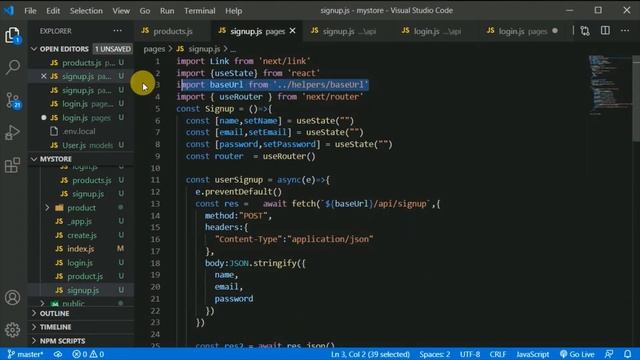Select JavaScript language mode
640x360 pixels.
[532, 354]
